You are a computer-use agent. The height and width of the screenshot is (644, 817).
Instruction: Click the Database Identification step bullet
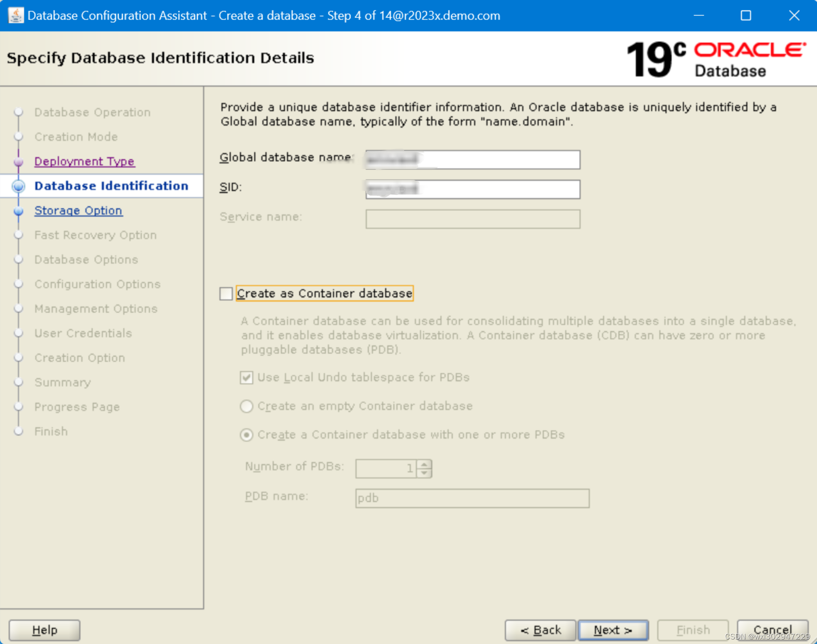(x=19, y=186)
